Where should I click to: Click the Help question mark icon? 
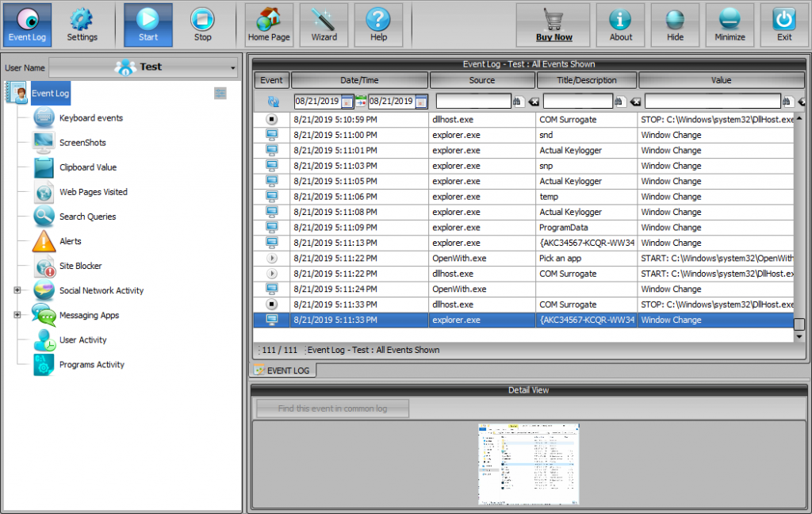pyautogui.click(x=378, y=25)
